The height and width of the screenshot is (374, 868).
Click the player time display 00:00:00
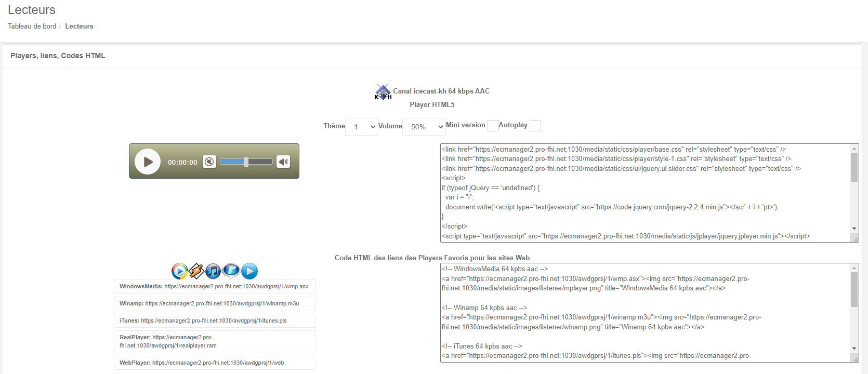(x=182, y=162)
